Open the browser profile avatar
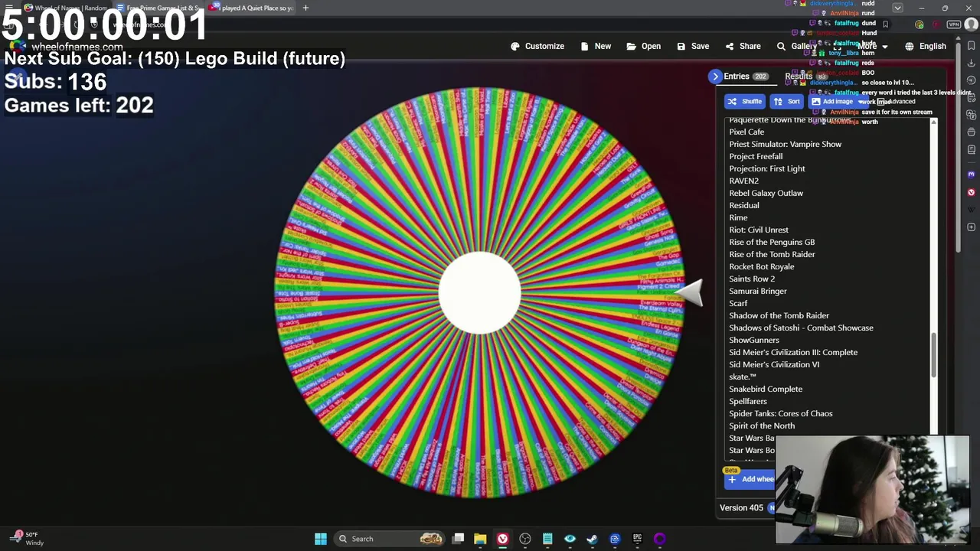The width and height of the screenshot is (980, 551). tap(972, 24)
